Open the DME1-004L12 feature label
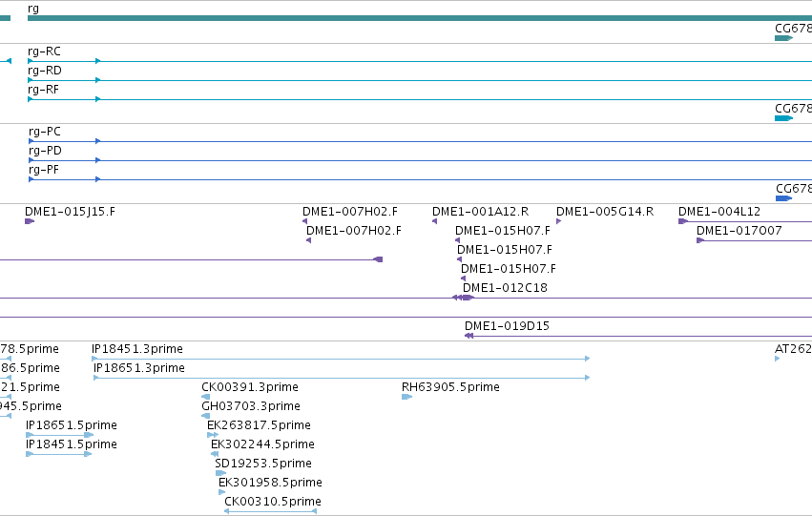Viewport: 812px width, 516px height. click(719, 212)
